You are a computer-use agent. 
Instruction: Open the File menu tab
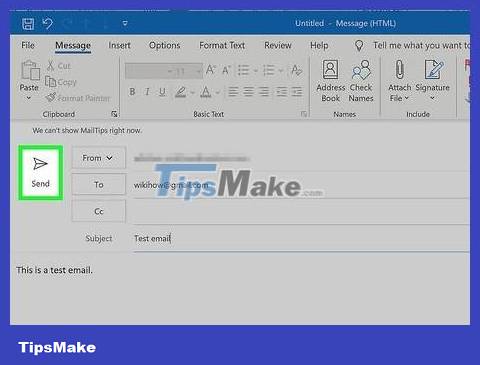pyautogui.click(x=28, y=45)
